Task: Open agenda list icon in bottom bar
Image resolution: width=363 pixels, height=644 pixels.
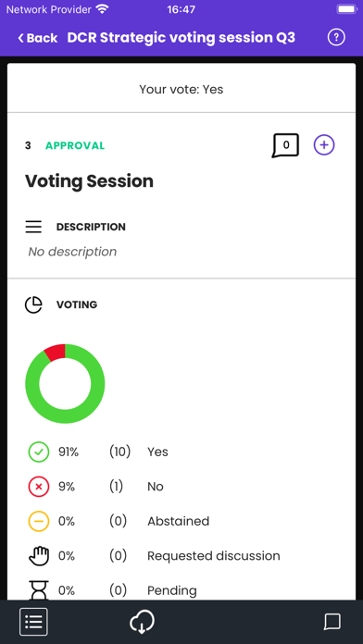Action: 33,622
